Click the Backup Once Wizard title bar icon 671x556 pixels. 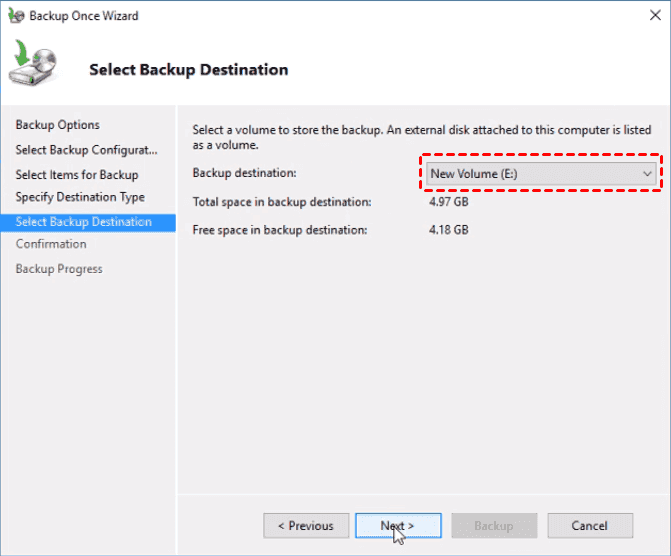click(x=14, y=16)
